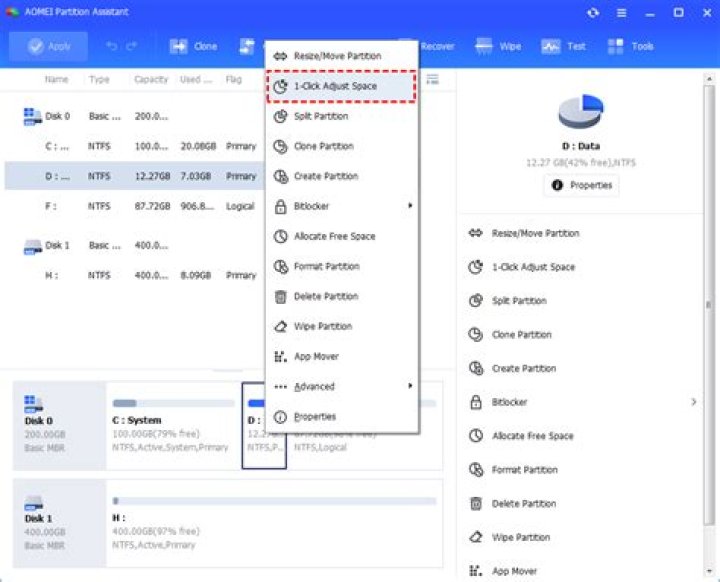Click the Clone icon in the toolbar
Viewport: 720px width, 582px height.
point(180,46)
